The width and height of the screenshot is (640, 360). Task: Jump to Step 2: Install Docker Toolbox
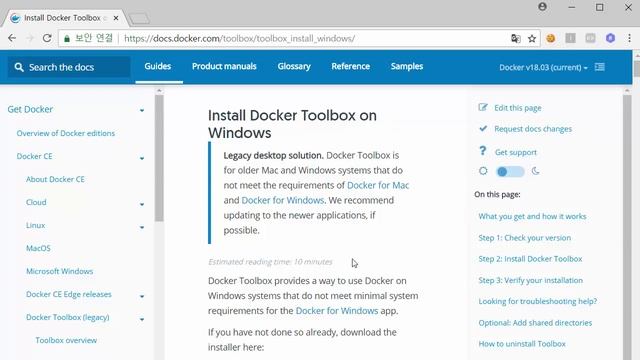[x=530, y=259]
